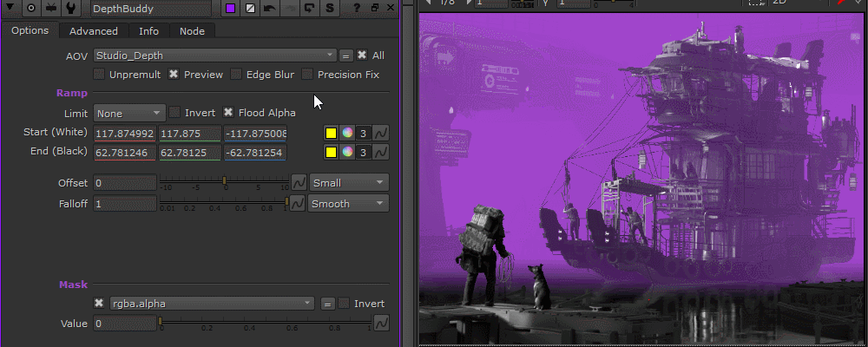Viewport: 868px width, 347px height.
Task: Open the Node tab
Action: pyautogui.click(x=192, y=31)
